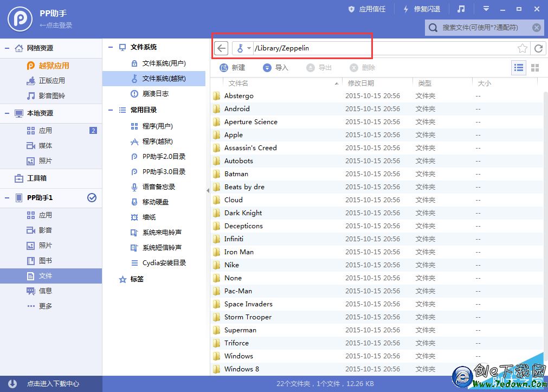548x392 pixels.
Task: Select device 文件 item
Action: pyautogui.click(x=51, y=276)
